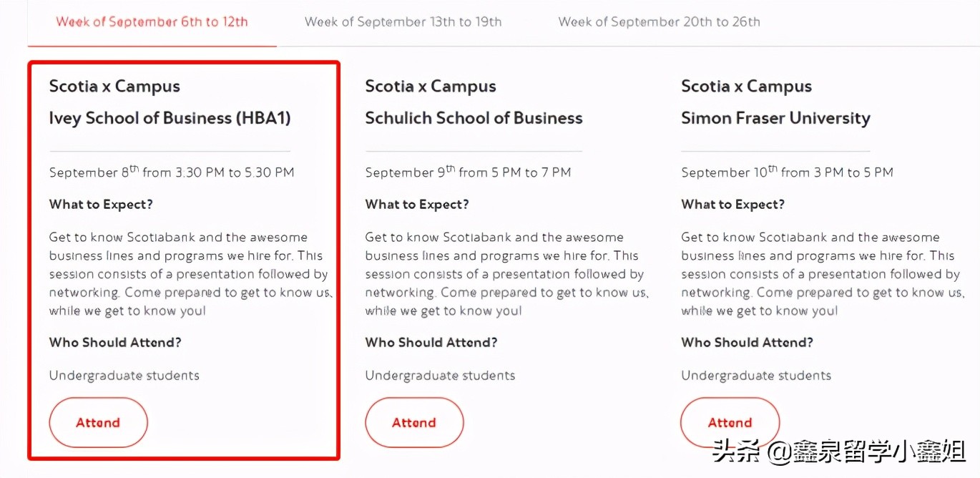Click "What to Expect?" in the Ivey card
This screenshot has width=980, height=478.
pos(101,205)
